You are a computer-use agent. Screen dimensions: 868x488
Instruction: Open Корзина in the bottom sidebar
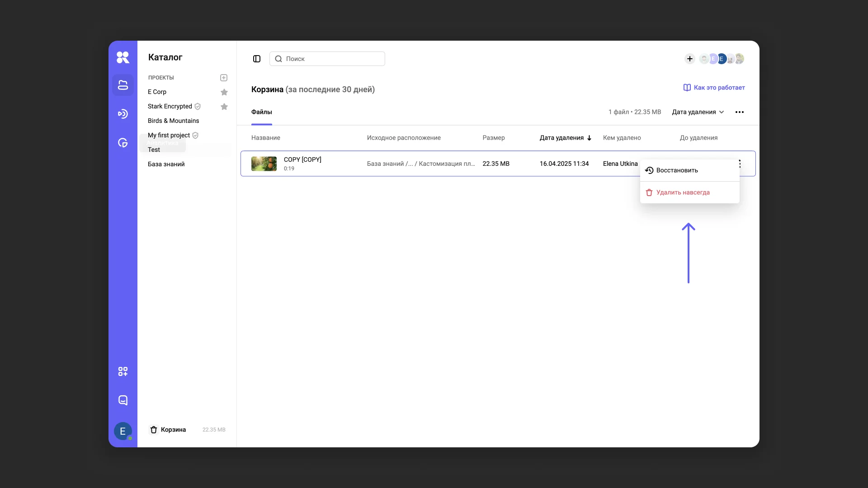click(173, 430)
